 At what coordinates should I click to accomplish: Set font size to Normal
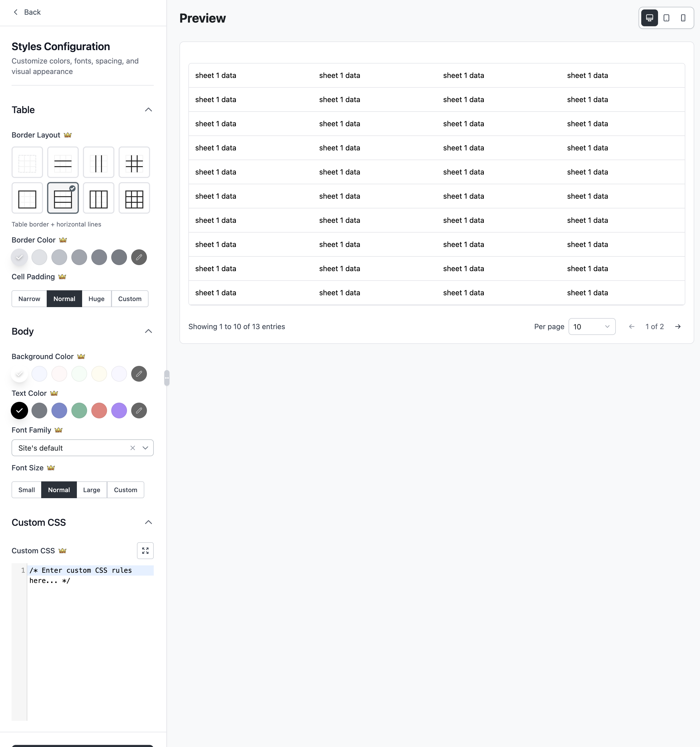[x=59, y=490]
